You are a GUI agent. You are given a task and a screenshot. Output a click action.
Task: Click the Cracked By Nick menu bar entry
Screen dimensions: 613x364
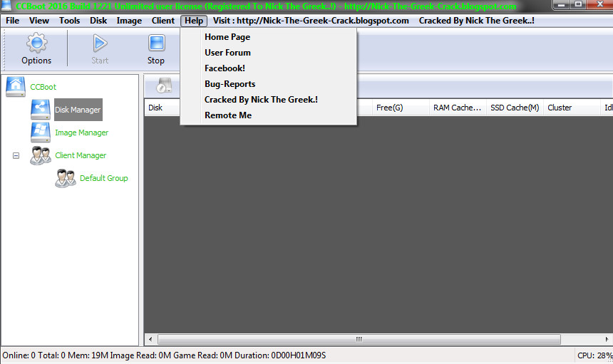point(477,21)
